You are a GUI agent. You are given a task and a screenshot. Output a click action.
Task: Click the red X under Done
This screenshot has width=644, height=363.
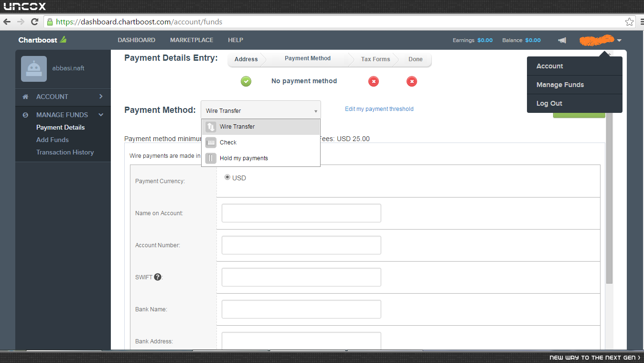tap(412, 81)
